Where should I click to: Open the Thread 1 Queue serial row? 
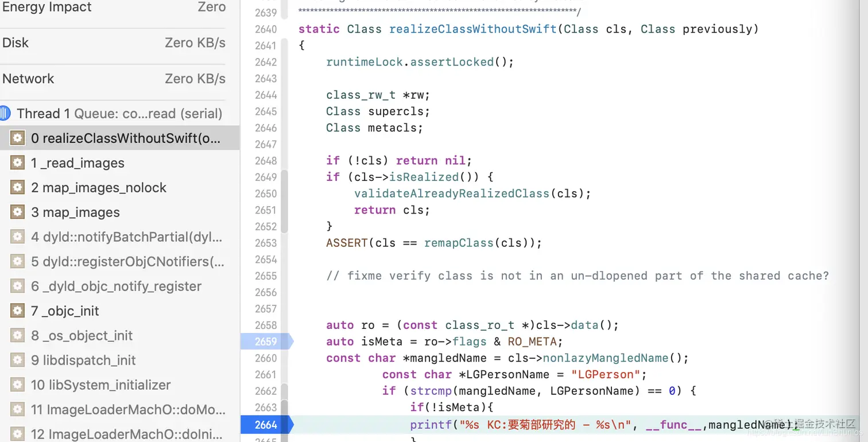[x=119, y=114]
